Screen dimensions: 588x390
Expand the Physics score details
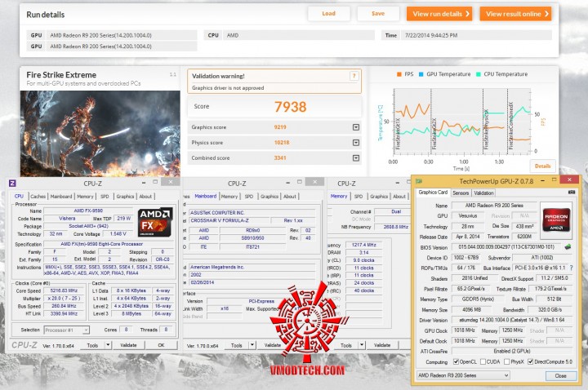tap(356, 143)
